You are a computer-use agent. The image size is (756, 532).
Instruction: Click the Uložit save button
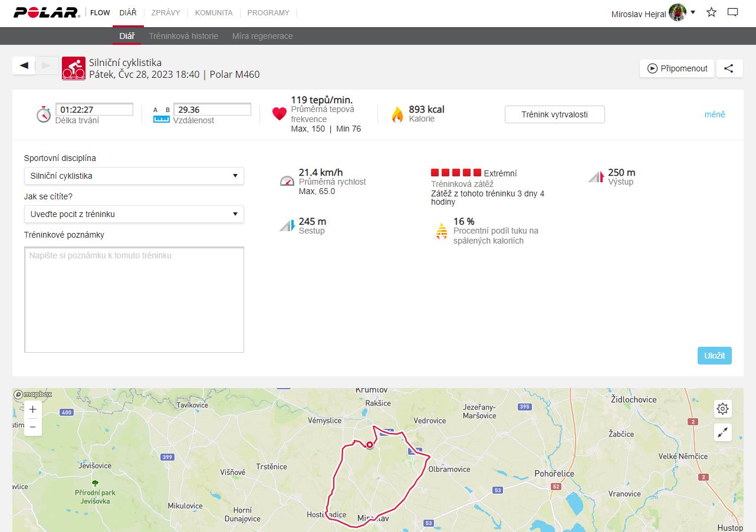tap(715, 356)
